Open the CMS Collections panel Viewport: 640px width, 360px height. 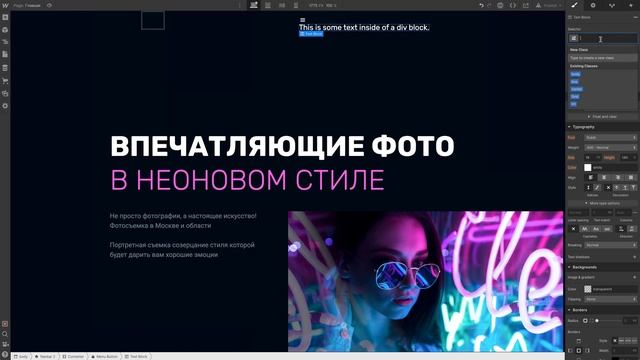[x=5, y=68]
